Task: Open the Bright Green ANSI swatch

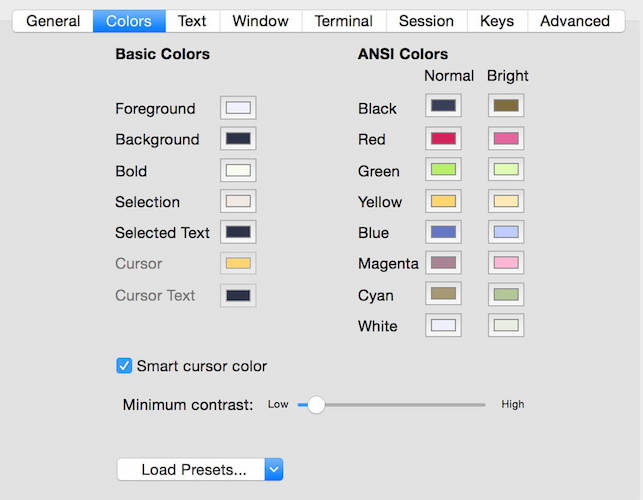Action: [506, 171]
